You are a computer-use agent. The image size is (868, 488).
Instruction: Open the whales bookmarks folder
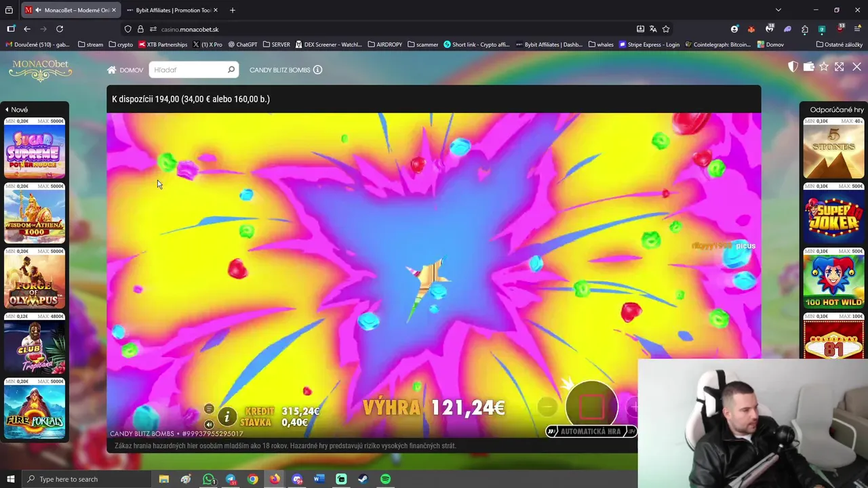click(601, 45)
